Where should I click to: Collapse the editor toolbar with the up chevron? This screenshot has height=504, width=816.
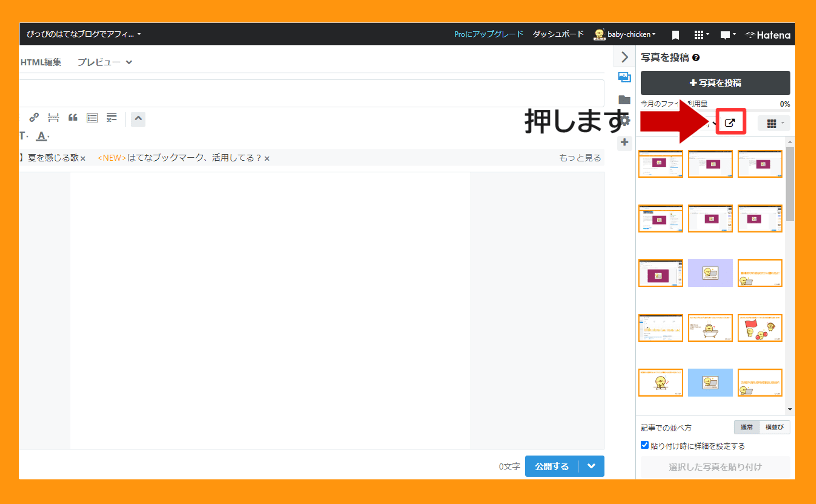click(x=138, y=118)
